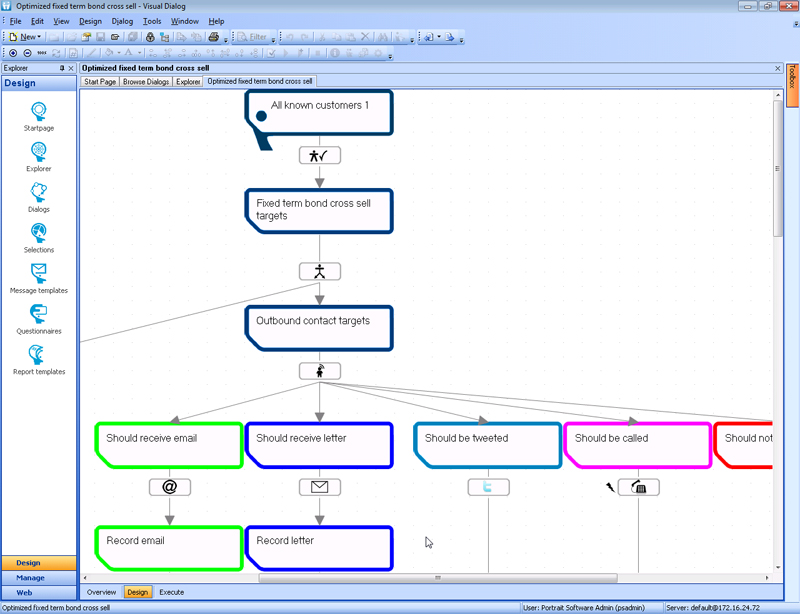Open the Dialogs section icon
The width and height of the screenshot is (800, 614).
click(39, 192)
